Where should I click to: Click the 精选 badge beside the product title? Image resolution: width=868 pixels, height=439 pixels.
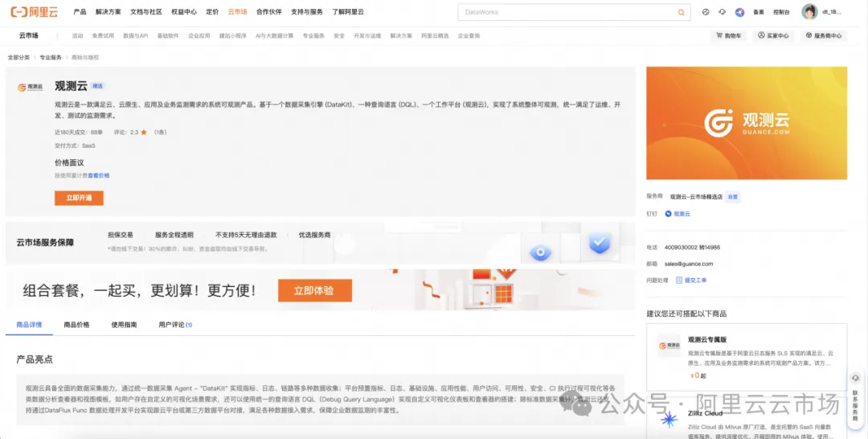pos(98,86)
